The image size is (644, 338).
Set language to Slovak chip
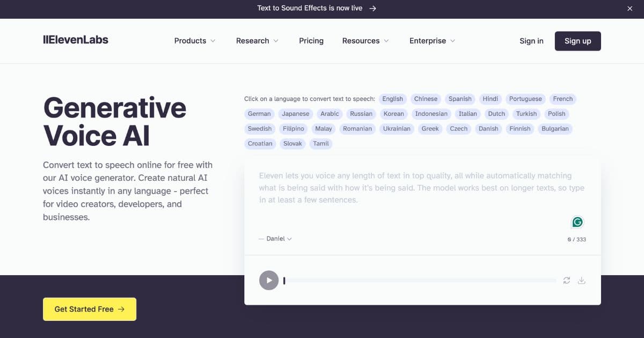pos(293,144)
